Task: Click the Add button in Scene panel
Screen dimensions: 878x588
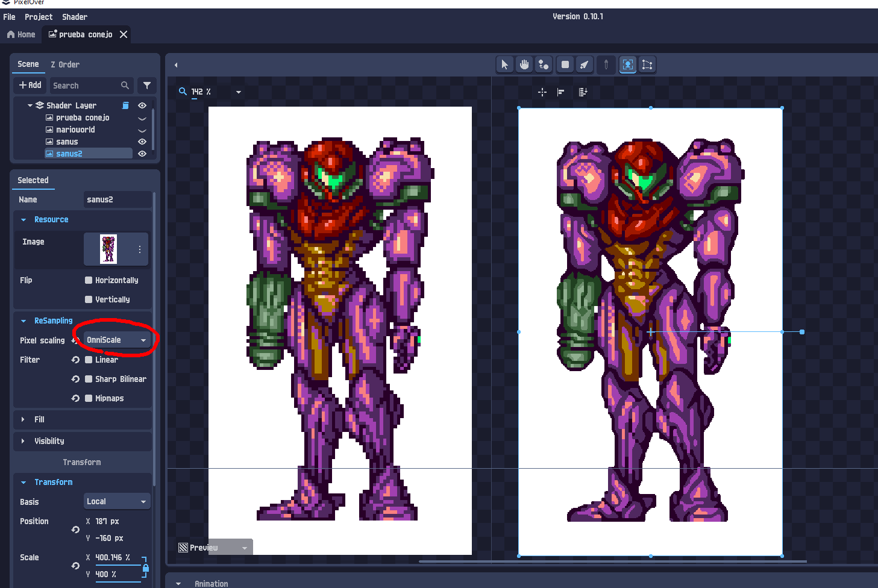Action: (x=30, y=86)
